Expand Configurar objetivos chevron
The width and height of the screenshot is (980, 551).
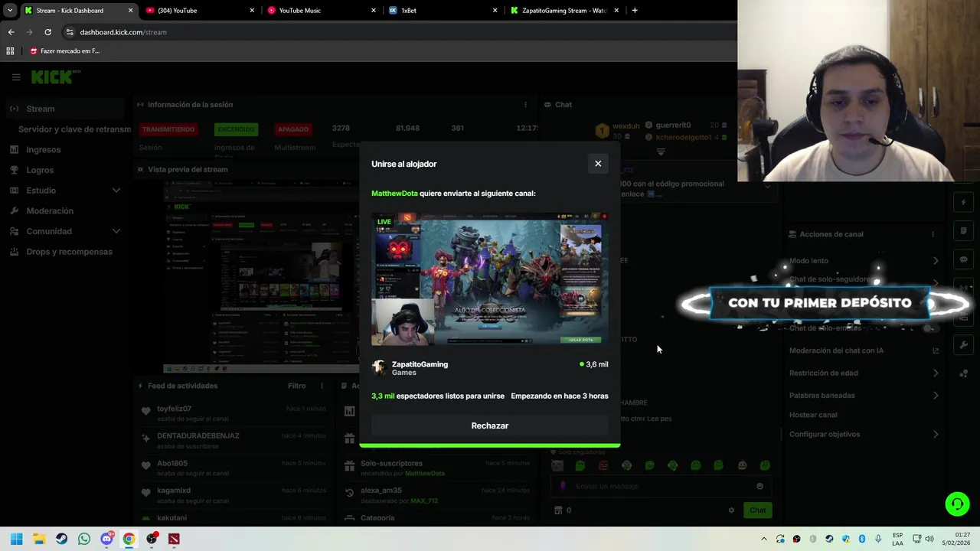936,434
